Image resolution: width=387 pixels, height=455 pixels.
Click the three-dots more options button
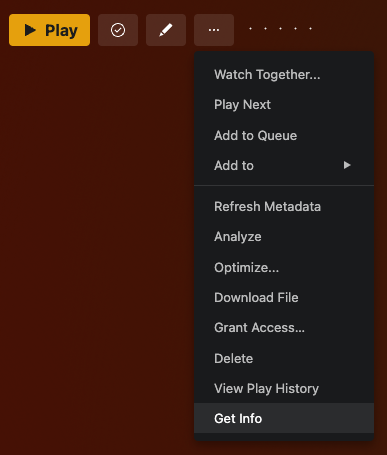click(214, 30)
